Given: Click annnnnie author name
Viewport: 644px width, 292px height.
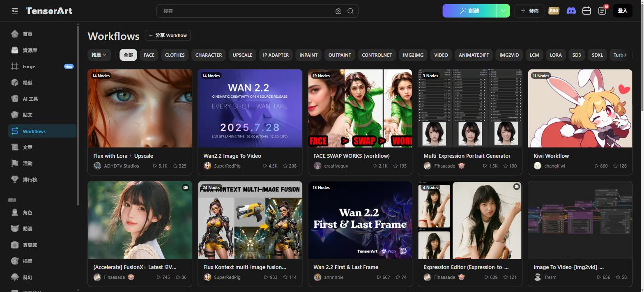Looking at the screenshot, I should point(334,277).
